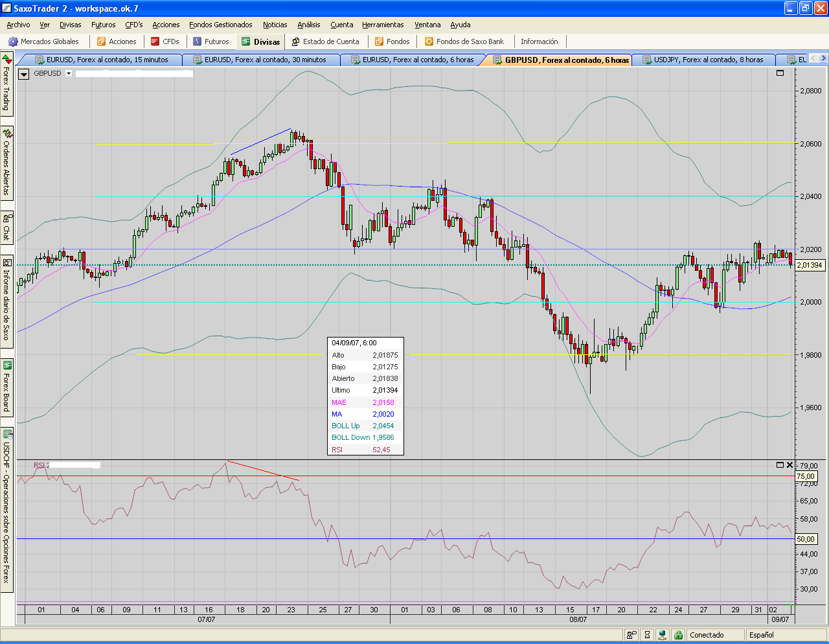Close the RSI indicator panel
The image size is (829, 644).
pos(789,465)
